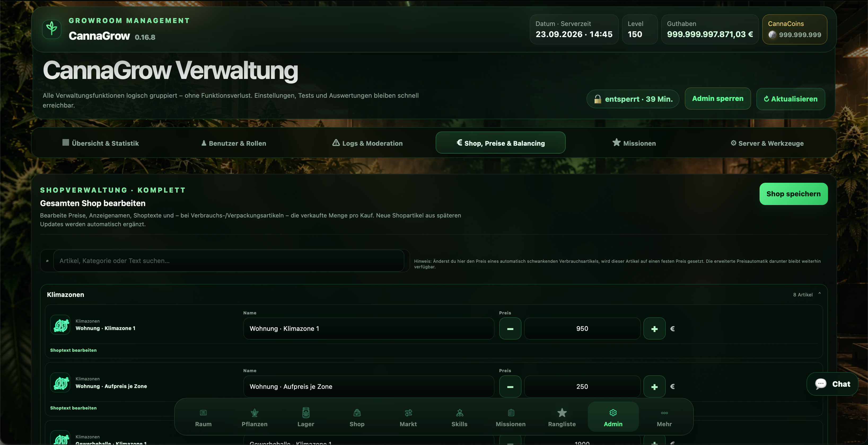This screenshot has width=868, height=445.
Task: Open Shop in the bottom navigation
Action: [357, 417]
